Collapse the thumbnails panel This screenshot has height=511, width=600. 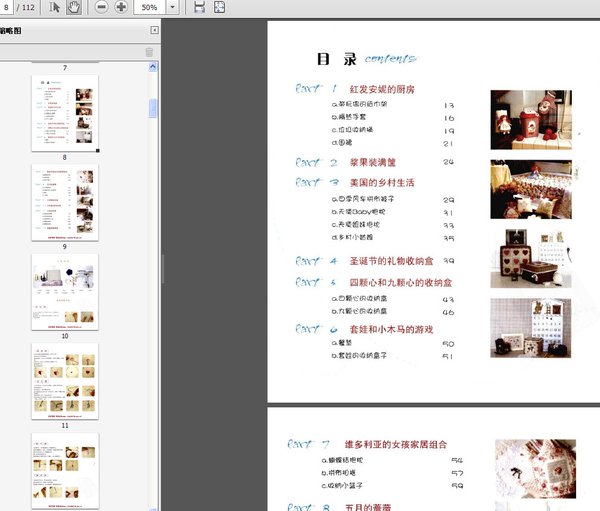tap(154, 30)
